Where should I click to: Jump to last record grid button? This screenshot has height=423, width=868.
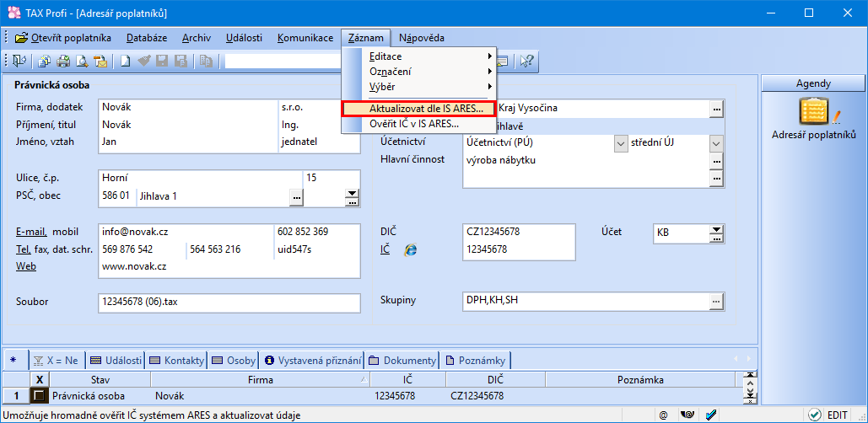pyautogui.click(x=751, y=394)
